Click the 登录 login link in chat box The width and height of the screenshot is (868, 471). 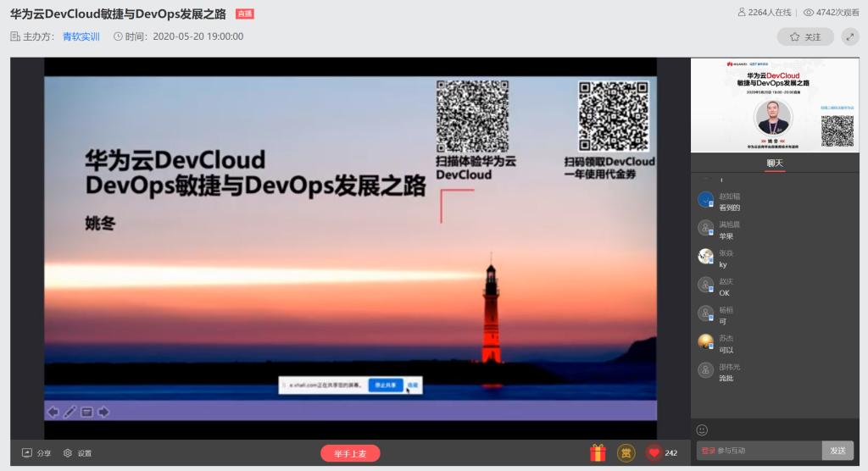708,451
